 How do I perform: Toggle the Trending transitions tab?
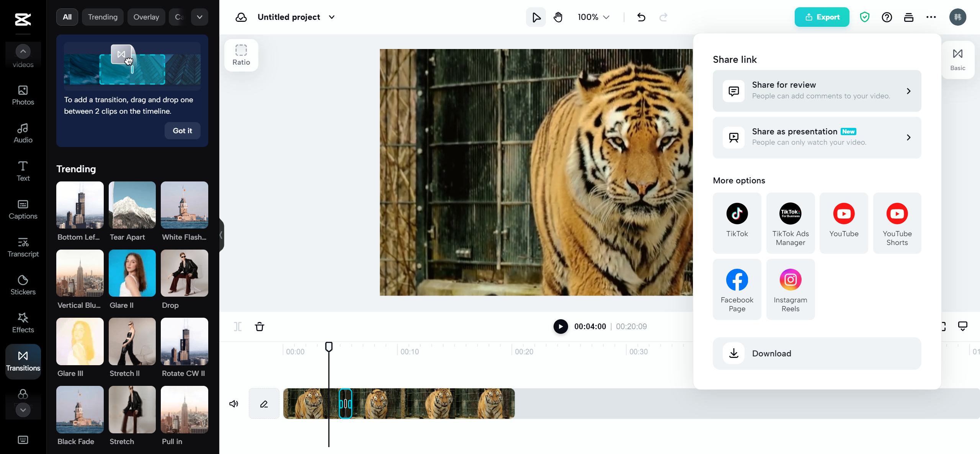click(x=102, y=17)
